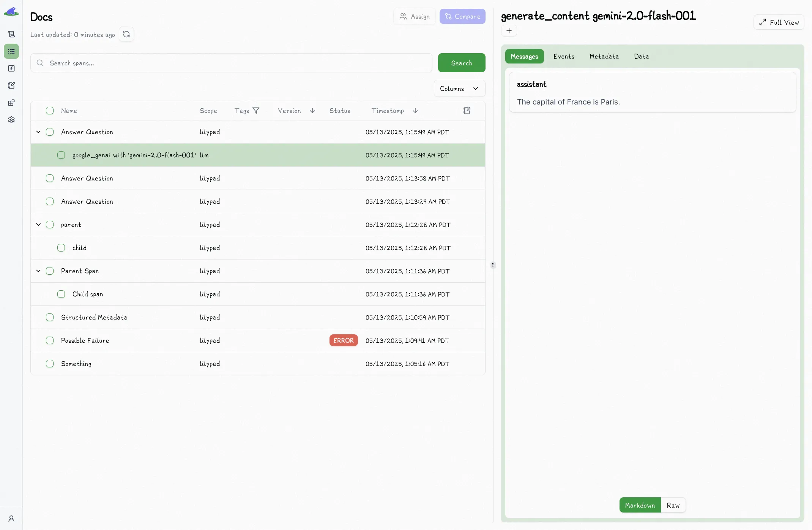
Task: Collapse the first Answer Question row
Action: 38,132
